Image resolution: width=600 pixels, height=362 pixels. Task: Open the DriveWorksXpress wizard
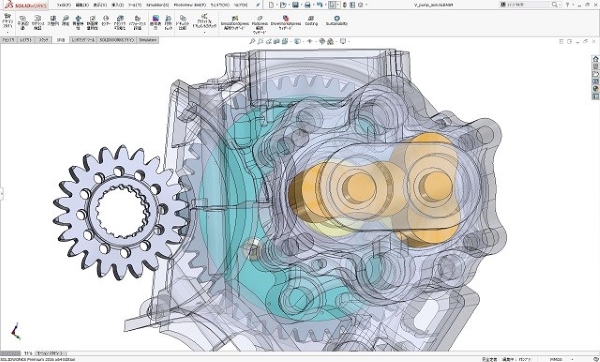click(x=285, y=23)
